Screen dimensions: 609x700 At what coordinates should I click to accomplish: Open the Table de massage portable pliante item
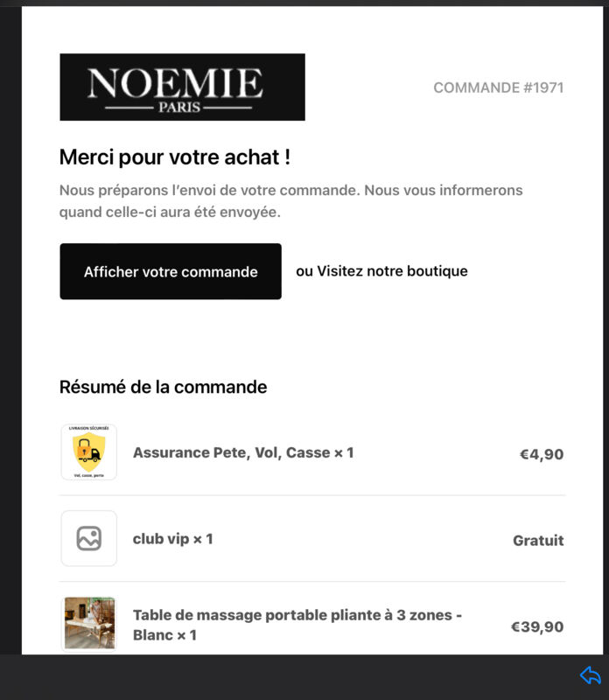297,625
